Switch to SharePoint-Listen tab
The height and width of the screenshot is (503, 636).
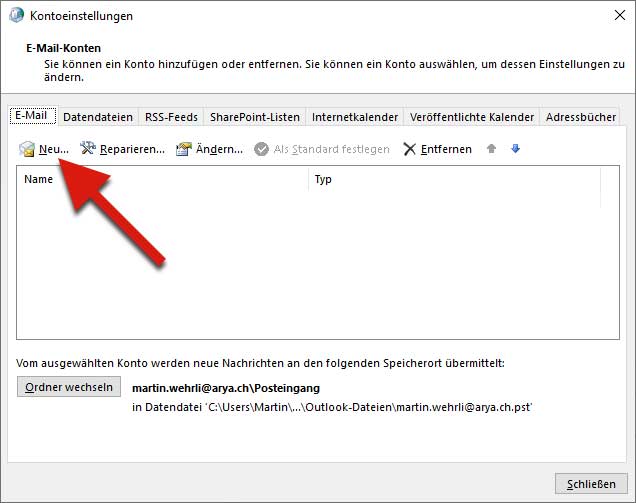click(x=254, y=117)
